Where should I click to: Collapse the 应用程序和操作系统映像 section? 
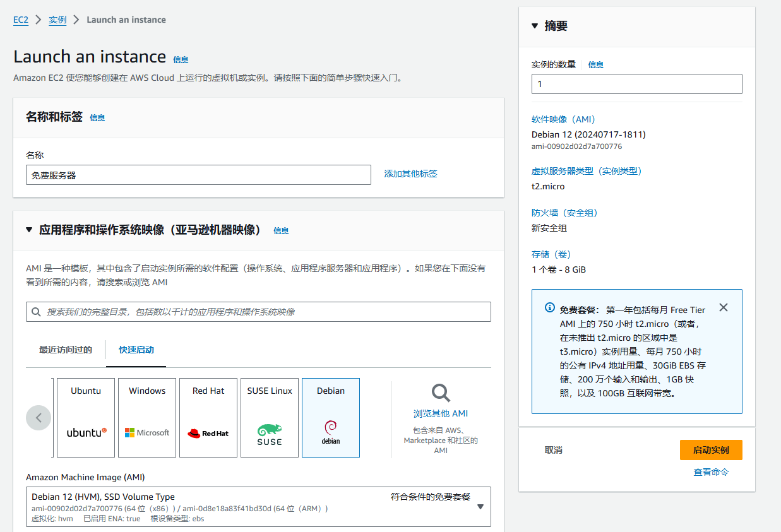tap(29, 230)
